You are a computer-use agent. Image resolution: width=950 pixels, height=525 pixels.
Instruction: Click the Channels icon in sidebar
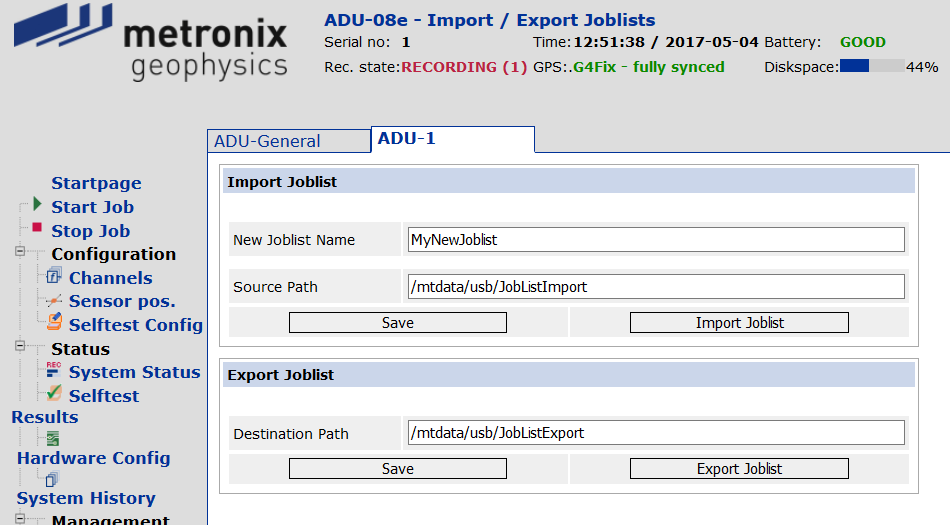(54, 276)
